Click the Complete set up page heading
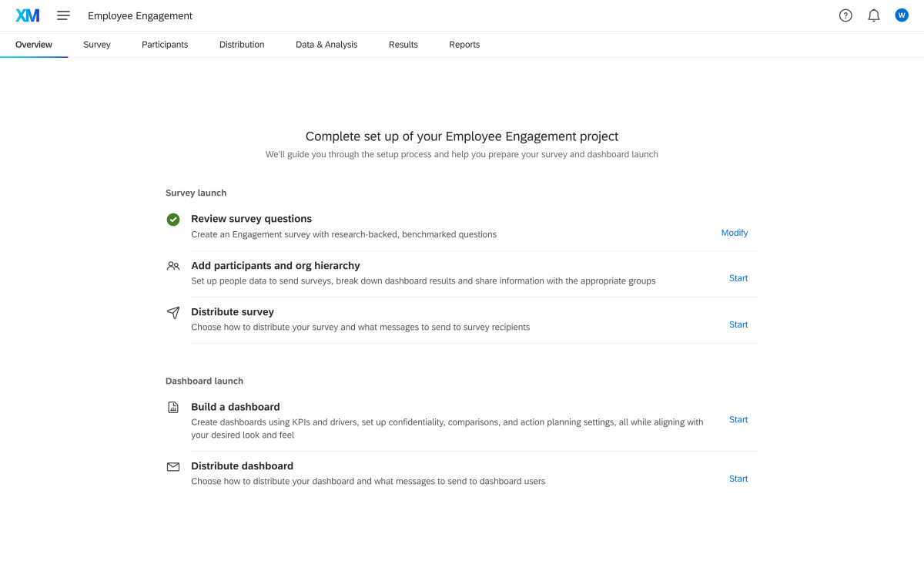 point(462,136)
